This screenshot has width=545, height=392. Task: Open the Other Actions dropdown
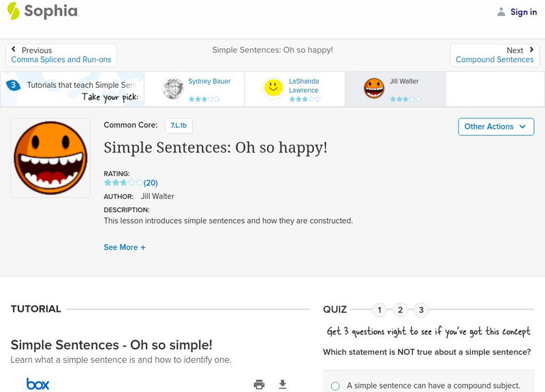tap(495, 127)
